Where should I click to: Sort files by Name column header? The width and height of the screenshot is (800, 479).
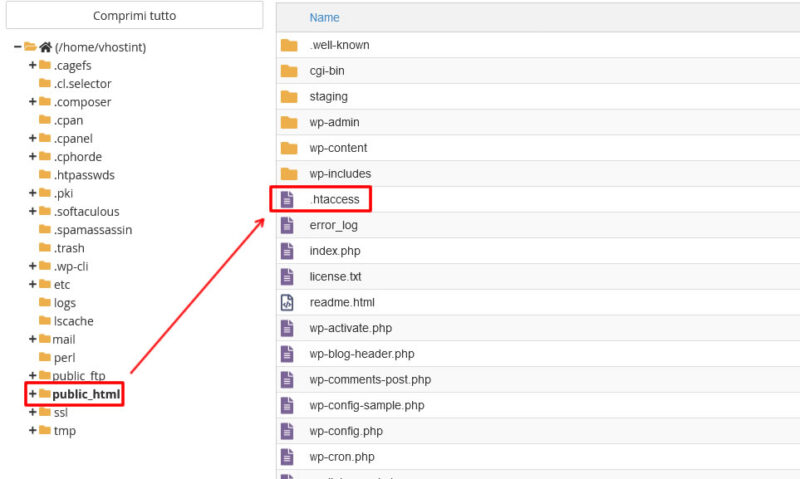324,17
